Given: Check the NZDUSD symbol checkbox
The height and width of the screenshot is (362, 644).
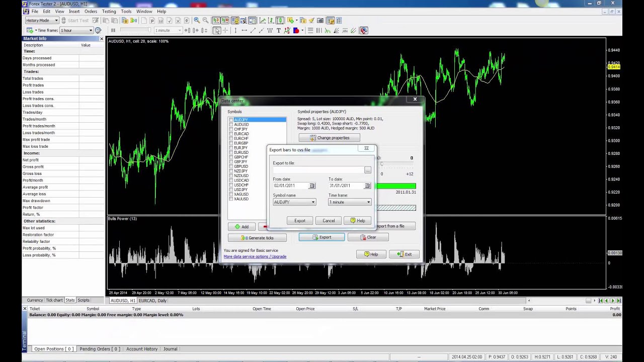Looking at the screenshot, I should click(x=231, y=176).
